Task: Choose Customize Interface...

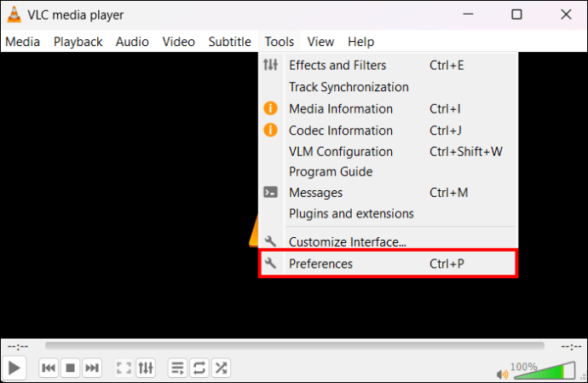Action: [388, 241]
